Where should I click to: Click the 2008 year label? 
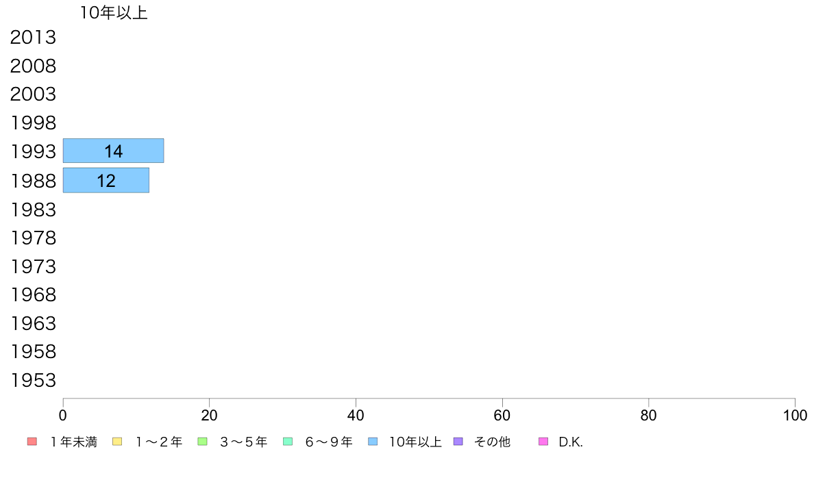tap(33, 66)
